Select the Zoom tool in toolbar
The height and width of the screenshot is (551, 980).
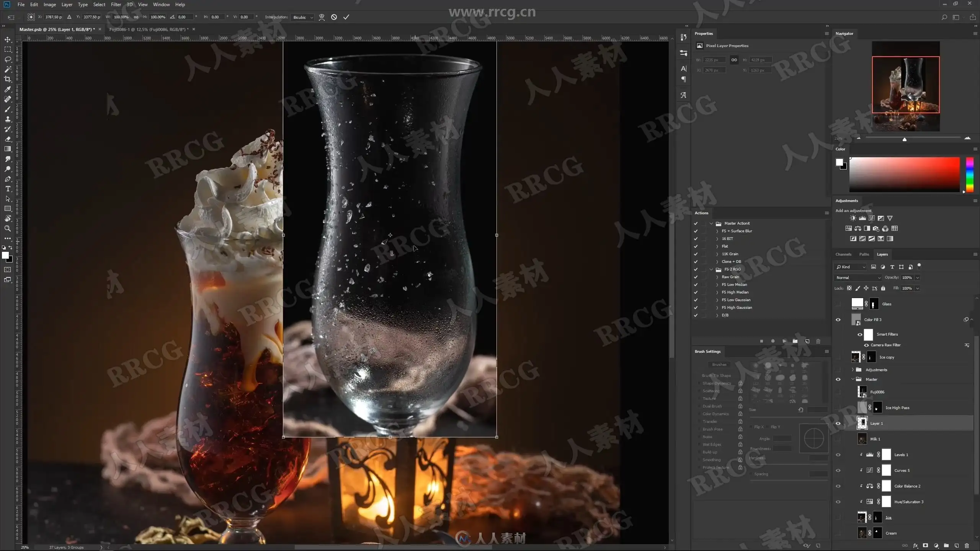[x=8, y=228]
